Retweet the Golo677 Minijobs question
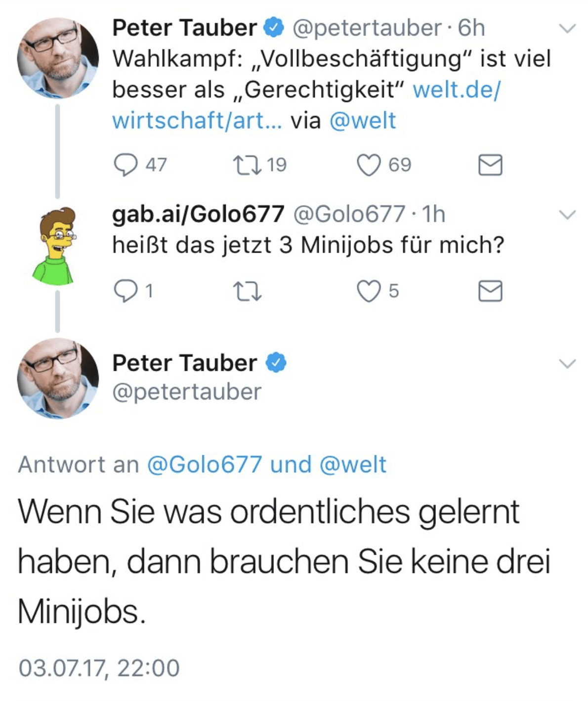 247,291
